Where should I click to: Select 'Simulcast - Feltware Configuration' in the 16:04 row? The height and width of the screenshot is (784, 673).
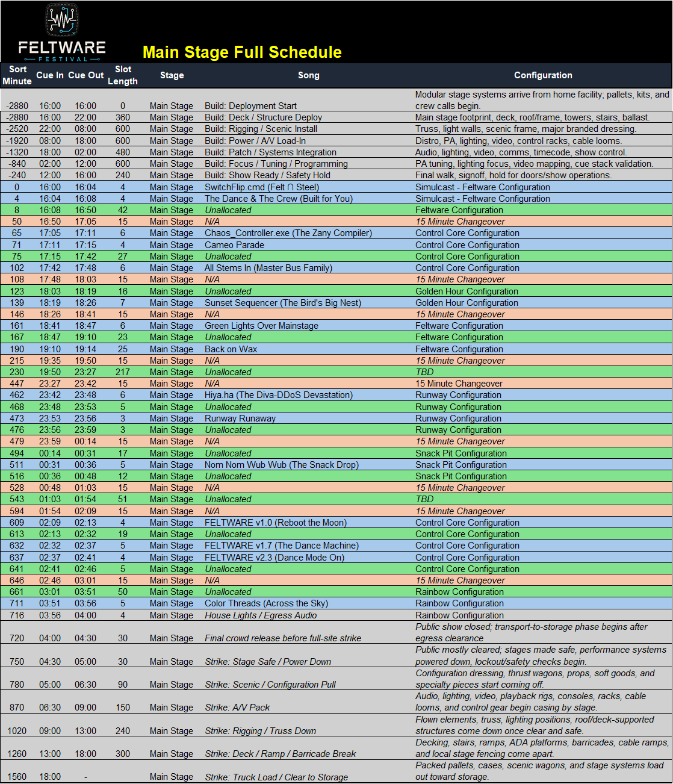pos(483,199)
